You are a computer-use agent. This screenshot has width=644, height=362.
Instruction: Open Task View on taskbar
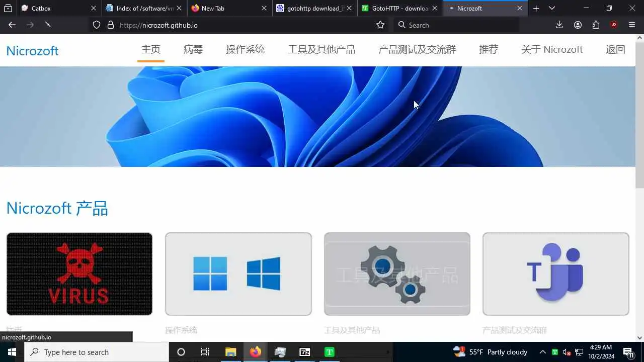point(205,352)
